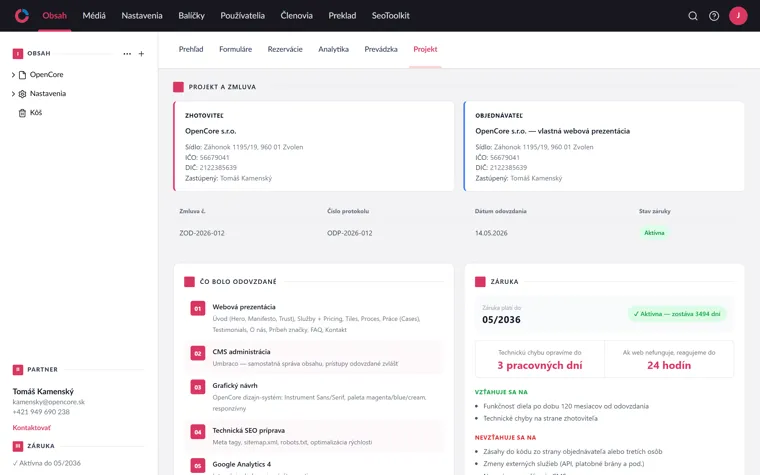Open the Kôš recycle bin item

click(36, 112)
